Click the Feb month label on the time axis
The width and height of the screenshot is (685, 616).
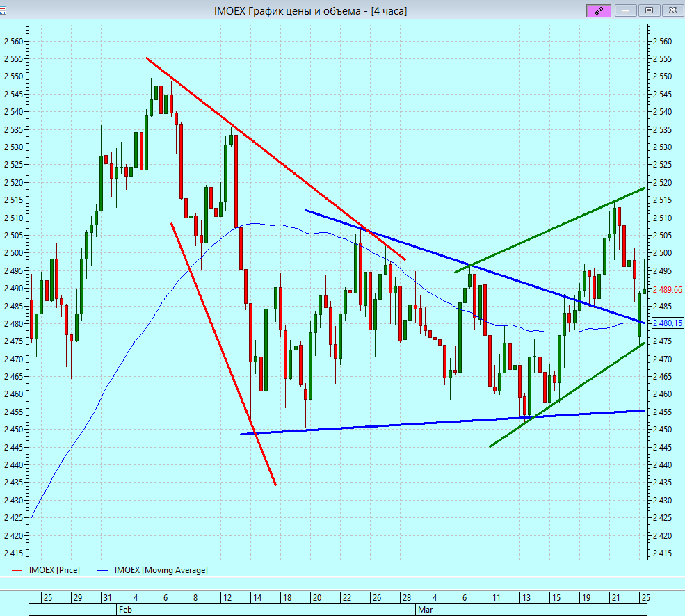pos(125,610)
